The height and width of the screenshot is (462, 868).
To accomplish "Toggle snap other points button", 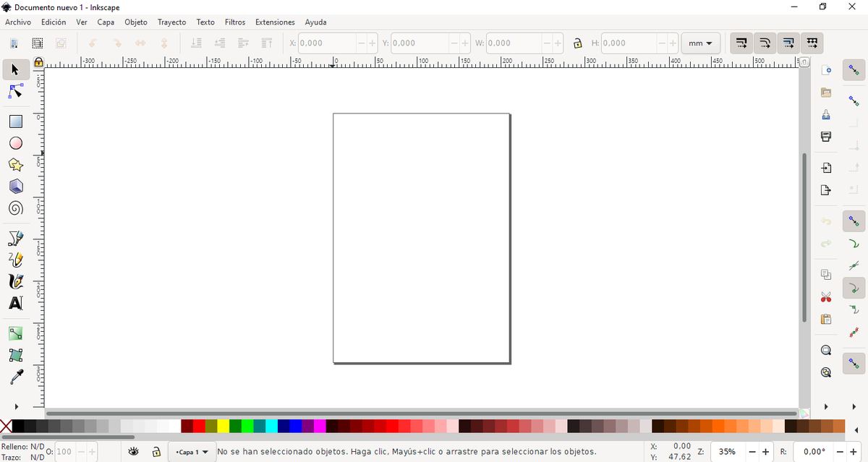I will [854, 363].
